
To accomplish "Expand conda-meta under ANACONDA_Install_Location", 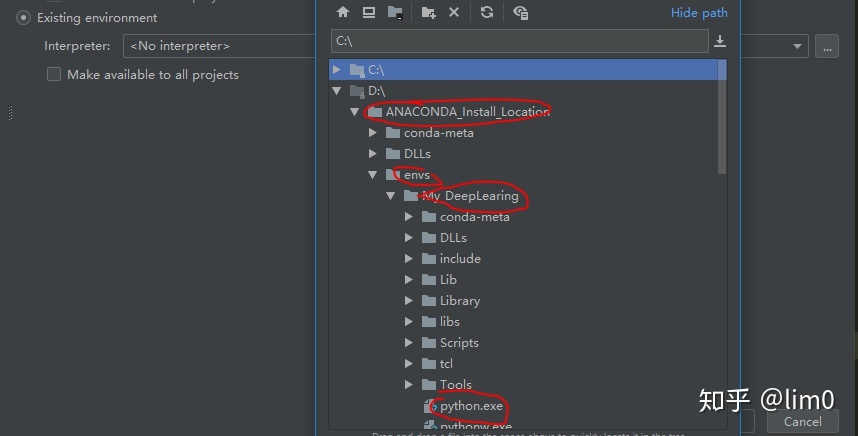I will [373, 132].
